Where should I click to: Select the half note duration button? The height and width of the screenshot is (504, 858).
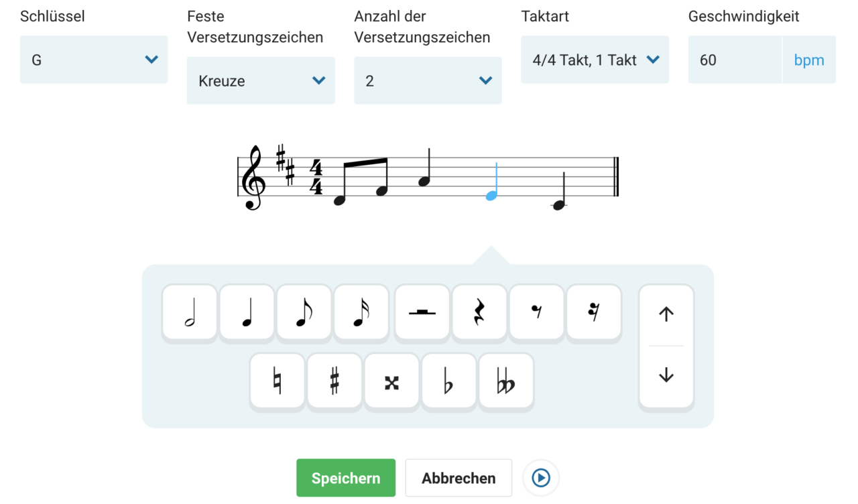(190, 312)
